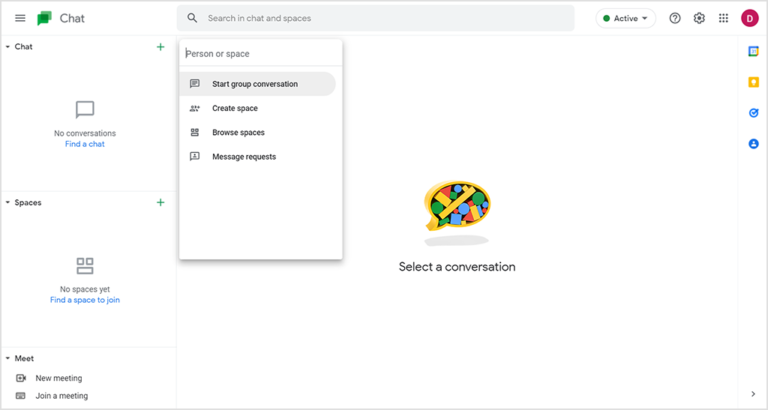Open Google Calendar side panel icon
This screenshot has width=768, height=410.
(x=753, y=51)
